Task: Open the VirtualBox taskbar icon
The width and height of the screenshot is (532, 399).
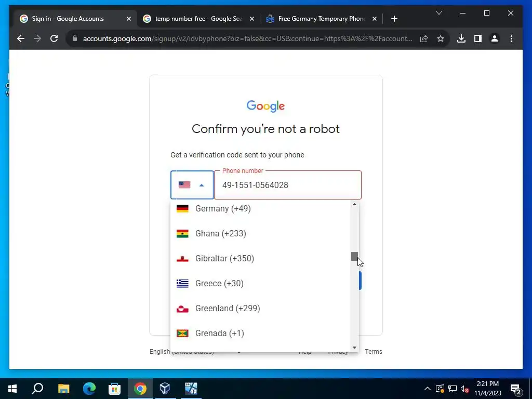Action: [x=165, y=389]
